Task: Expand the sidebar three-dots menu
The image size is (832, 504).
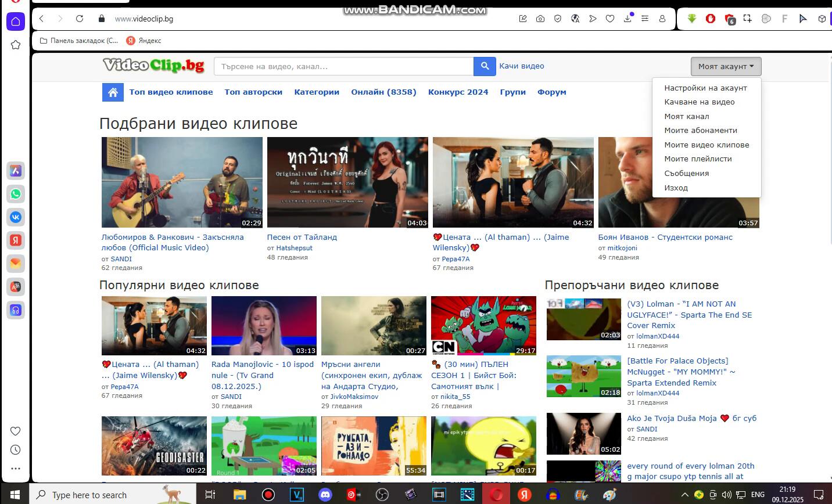Action: click(16, 469)
